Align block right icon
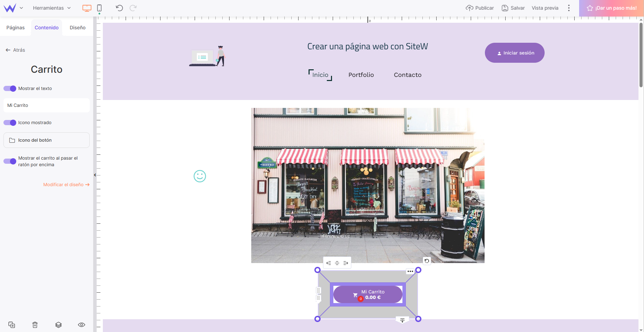The height and width of the screenshot is (332, 644). point(346,263)
